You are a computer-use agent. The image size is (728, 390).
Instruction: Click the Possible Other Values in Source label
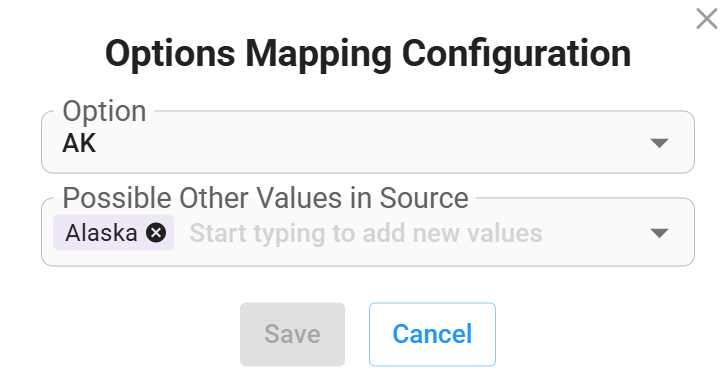coord(266,198)
